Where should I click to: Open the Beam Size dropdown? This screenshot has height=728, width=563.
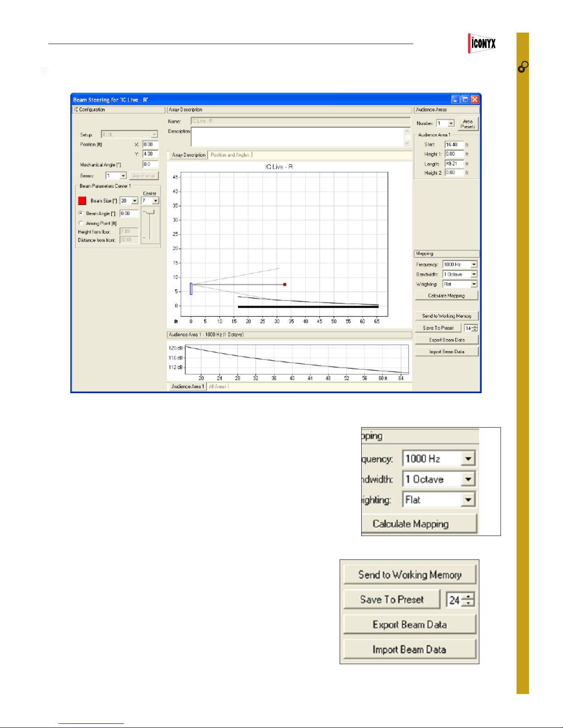point(135,201)
